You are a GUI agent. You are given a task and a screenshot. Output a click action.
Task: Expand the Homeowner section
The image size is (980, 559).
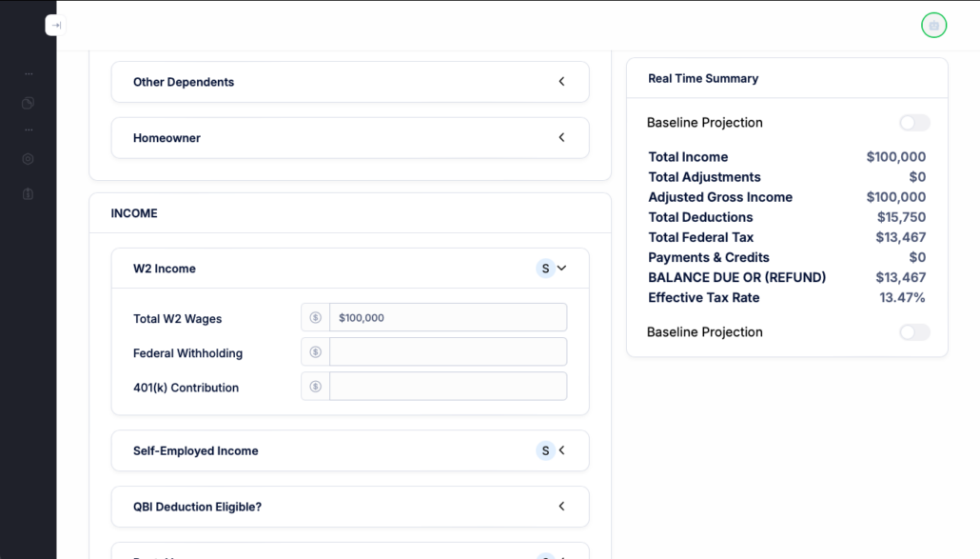point(561,138)
